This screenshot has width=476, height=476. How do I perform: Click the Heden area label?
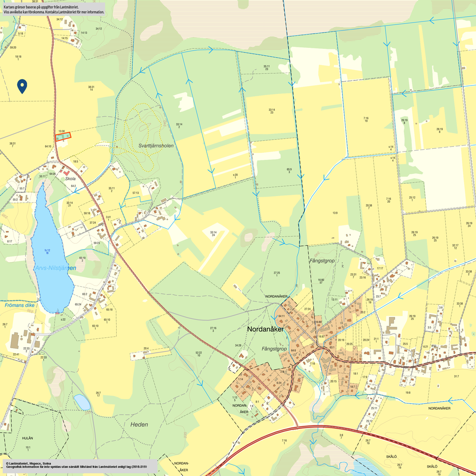139,424
